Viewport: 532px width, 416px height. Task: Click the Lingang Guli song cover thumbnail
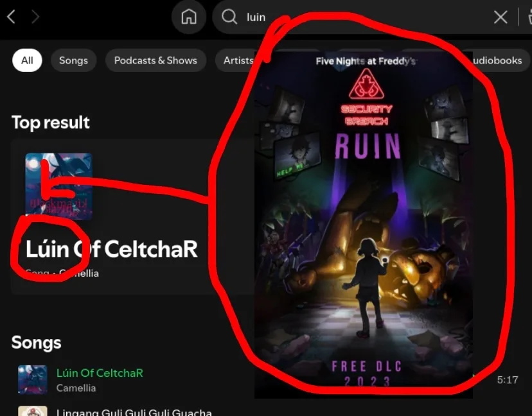point(33,411)
